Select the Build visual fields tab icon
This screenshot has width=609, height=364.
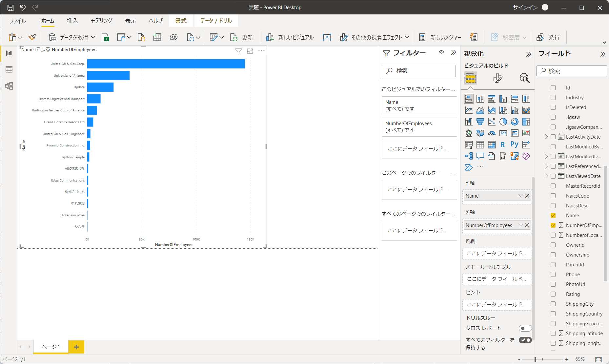point(471,78)
